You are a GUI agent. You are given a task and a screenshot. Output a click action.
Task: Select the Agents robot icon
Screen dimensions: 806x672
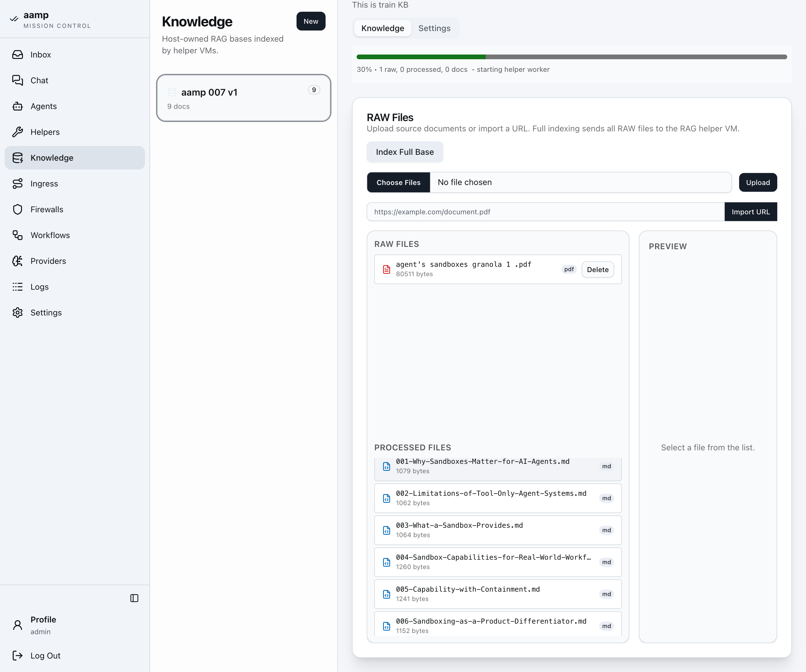click(x=17, y=106)
